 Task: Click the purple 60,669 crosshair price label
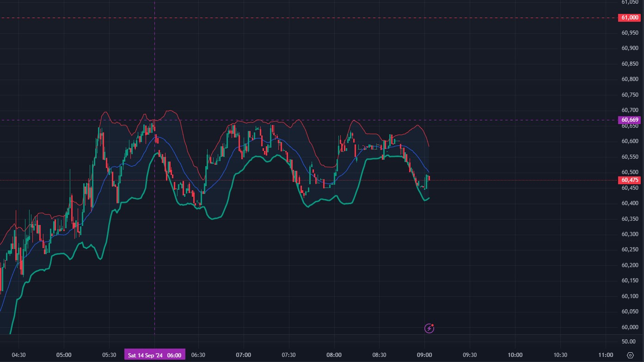tap(629, 120)
